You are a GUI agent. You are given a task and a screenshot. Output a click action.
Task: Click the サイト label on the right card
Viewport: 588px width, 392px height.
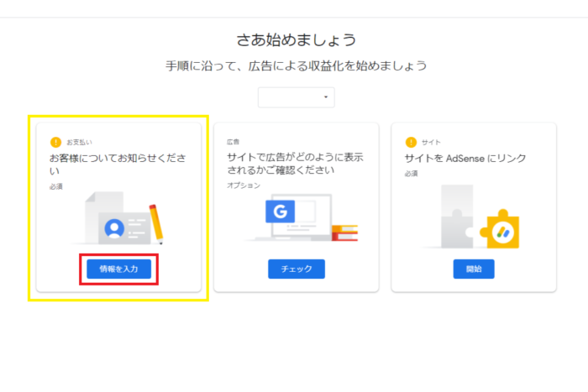(431, 143)
